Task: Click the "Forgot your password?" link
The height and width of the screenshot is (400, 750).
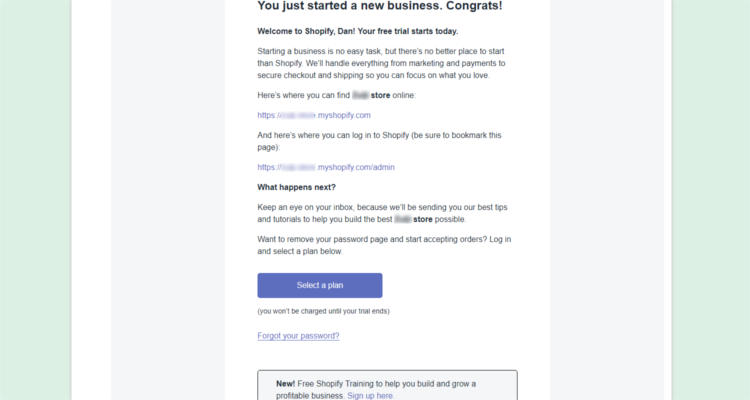Action: [x=298, y=336]
